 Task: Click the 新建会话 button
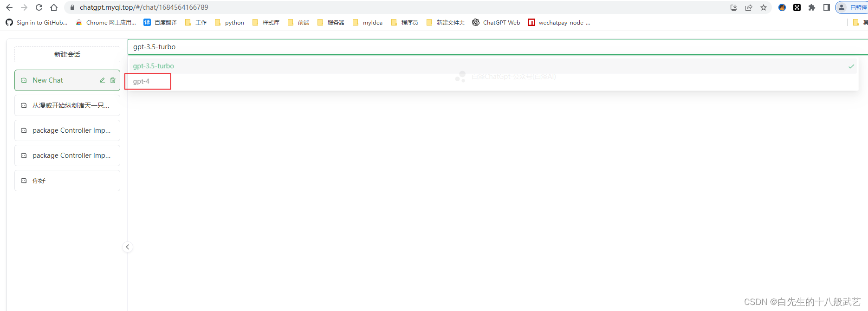pos(67,54)
